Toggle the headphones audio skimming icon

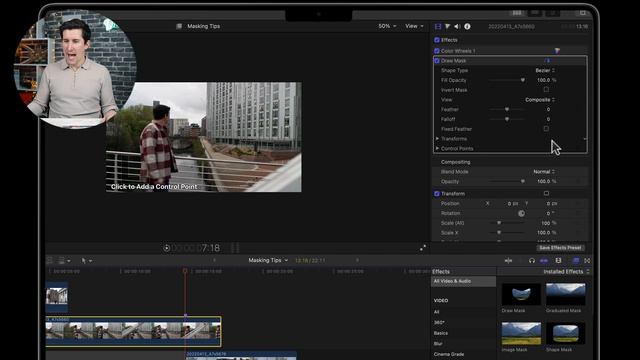pyautogui.click(x=531, y=260)
